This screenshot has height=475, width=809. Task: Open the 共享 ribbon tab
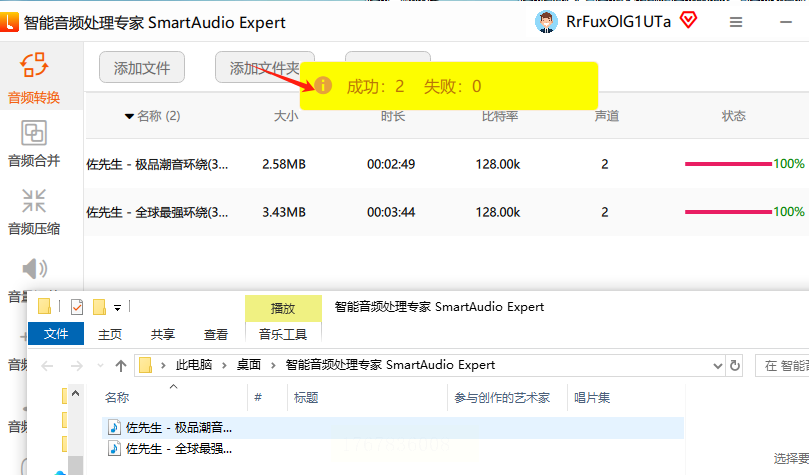click(163, 334)
